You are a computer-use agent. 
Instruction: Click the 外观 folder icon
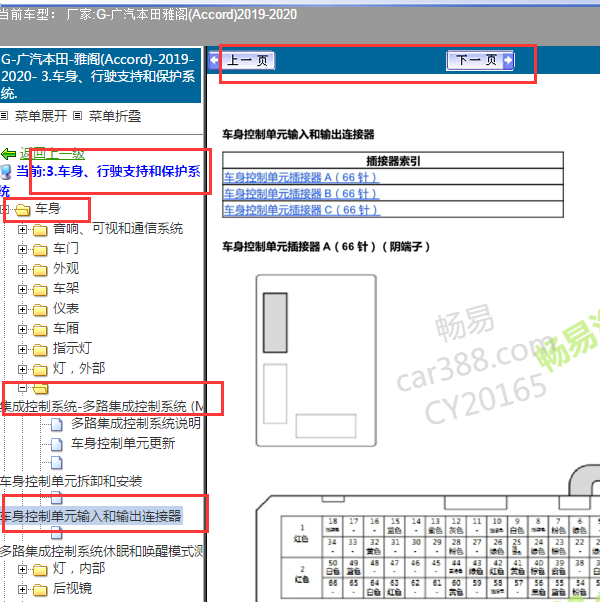[x=40, y=270]
